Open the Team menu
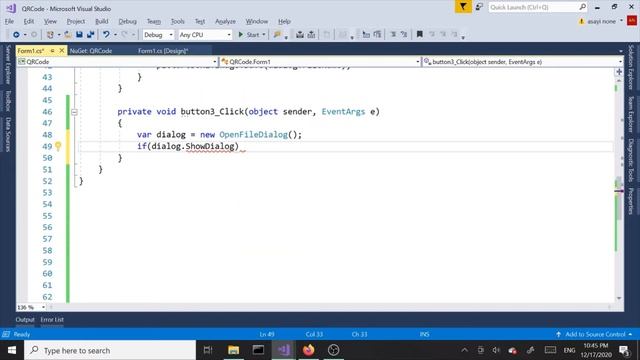 (x=154, y=21)
